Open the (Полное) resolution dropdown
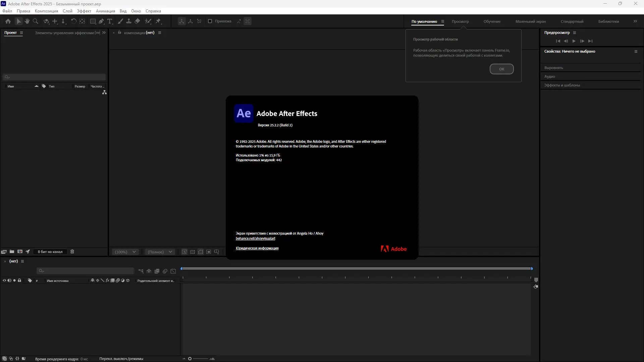Viewport: 644px width, 362px height. [160, 252]
